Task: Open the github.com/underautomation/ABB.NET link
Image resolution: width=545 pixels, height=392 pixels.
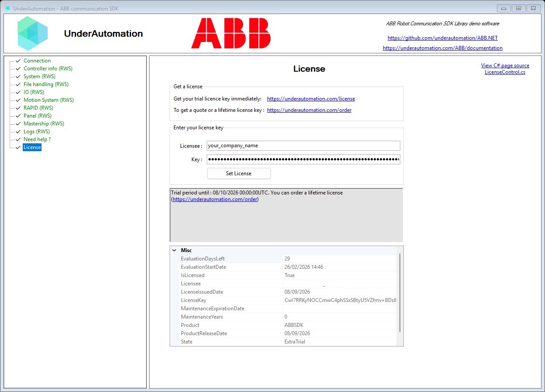Action: coord(443,38)
